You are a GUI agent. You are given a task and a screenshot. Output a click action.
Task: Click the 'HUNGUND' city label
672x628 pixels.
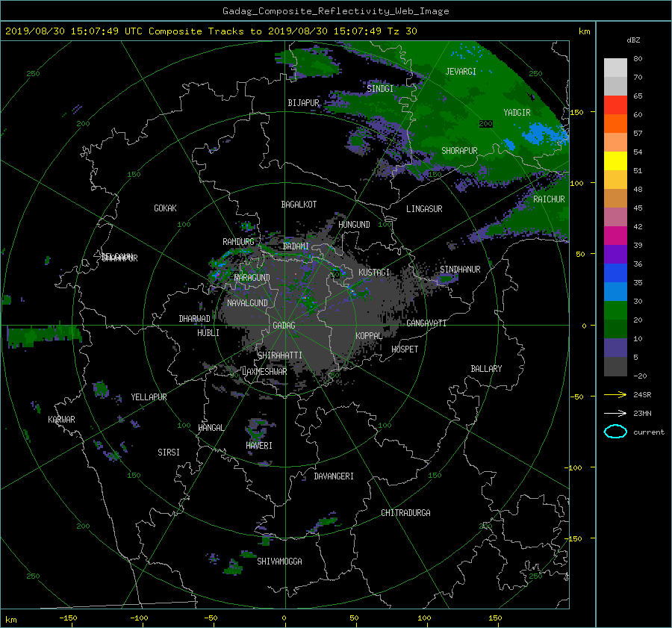(x=354, y=225)
